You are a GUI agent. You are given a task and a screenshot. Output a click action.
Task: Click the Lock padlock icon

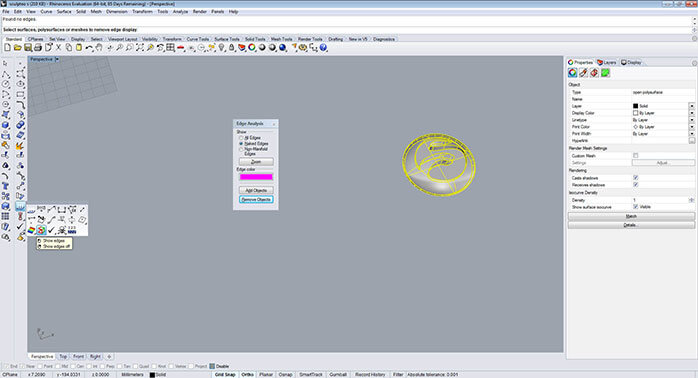pyautogui.click(x=231, y=48)
